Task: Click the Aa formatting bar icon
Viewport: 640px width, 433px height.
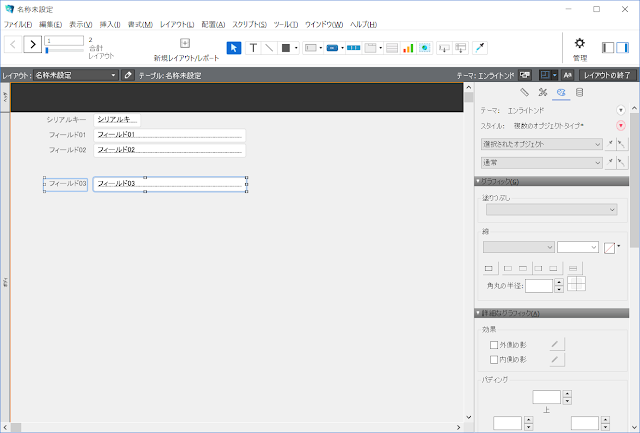Action: pyautogui.click(x=567, y=75)
